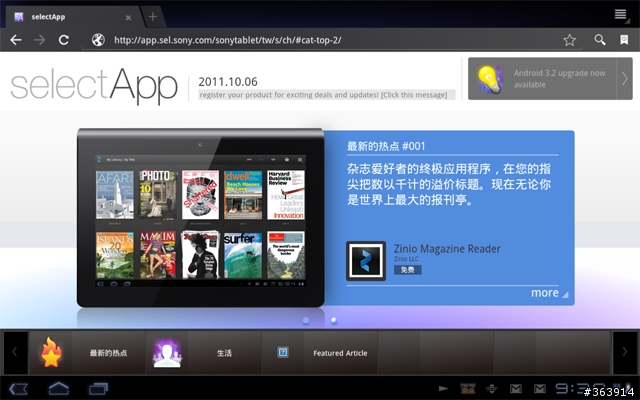
Task: Expand the upgrade banner right chevron
Action: pos(624,78)
